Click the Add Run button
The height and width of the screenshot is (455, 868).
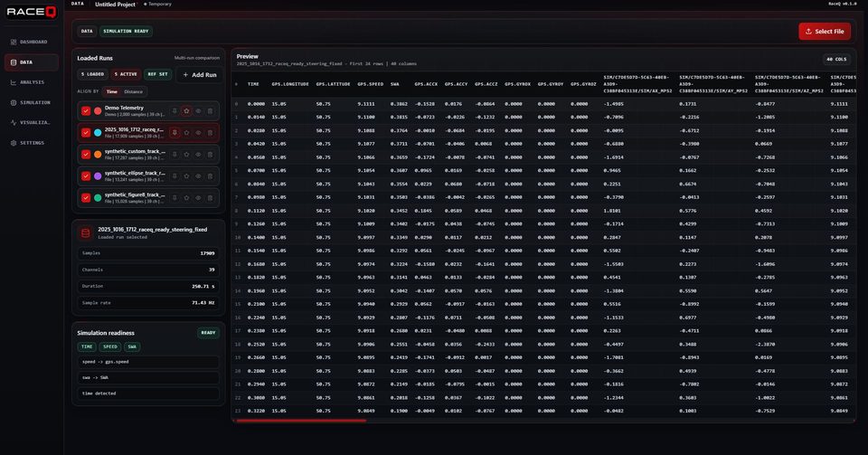coord(200,75)
